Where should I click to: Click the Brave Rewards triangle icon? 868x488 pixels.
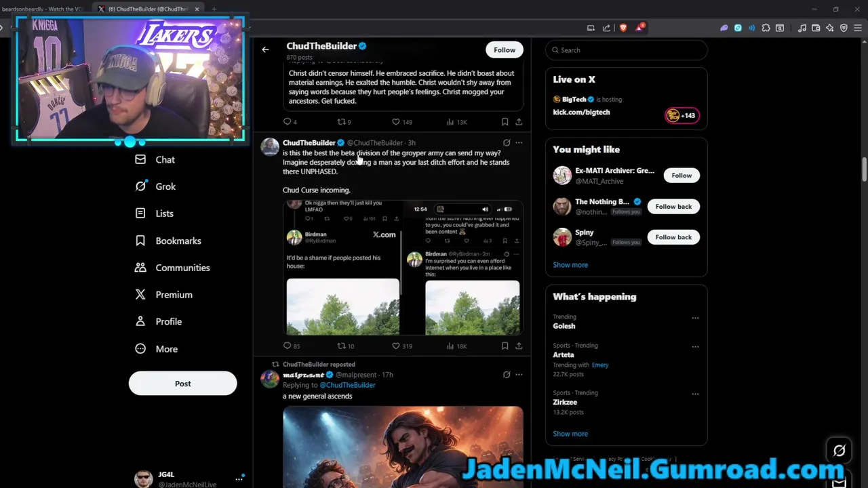coord(639,28)
